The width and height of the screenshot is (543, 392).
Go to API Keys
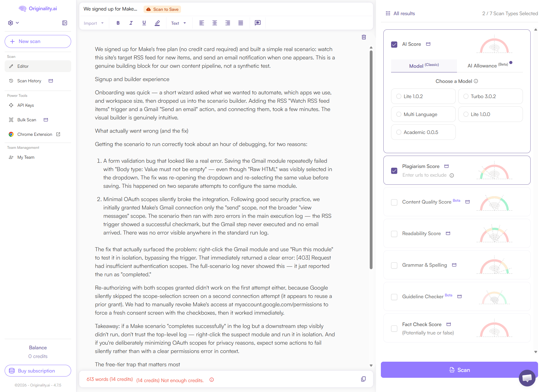click(x=26, y=105)
